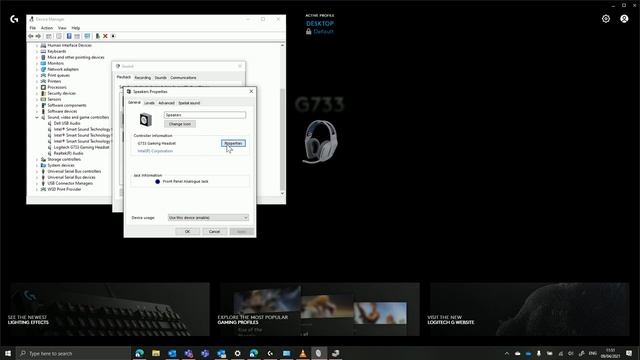This screenshot has height=360, width=640.
Task: Close the Speakers Properties dialog
Action: pos(251,91)
